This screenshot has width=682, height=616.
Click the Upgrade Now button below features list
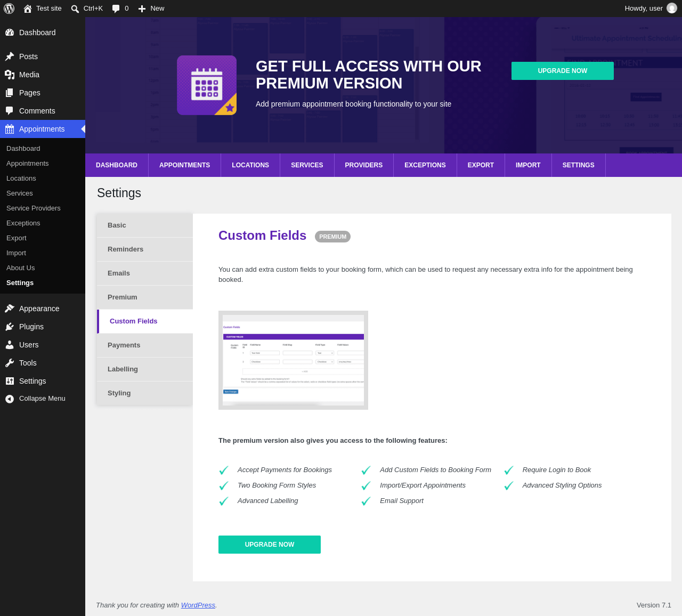coord(270,545)
